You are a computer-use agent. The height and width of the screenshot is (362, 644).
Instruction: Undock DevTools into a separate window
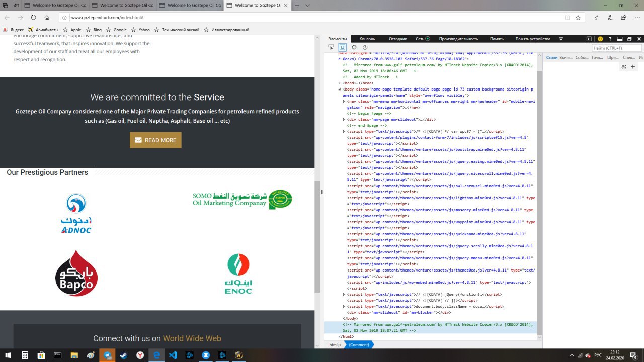(x=629, y=39)
